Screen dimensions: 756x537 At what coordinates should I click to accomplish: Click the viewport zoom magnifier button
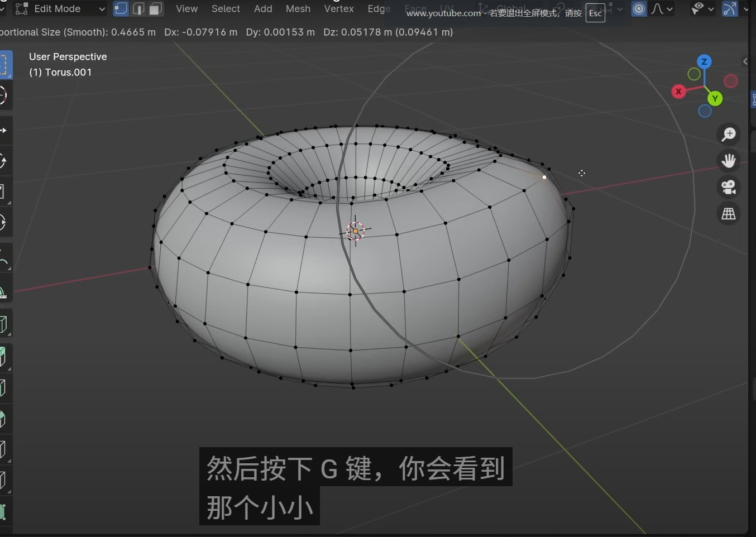(729, 134)
